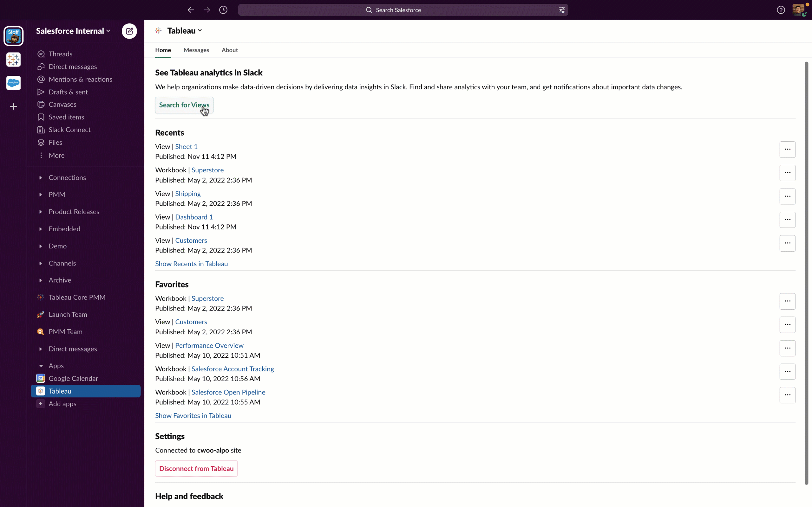
Task: Toggle the Apps section collapse
Action: [40, 365]
